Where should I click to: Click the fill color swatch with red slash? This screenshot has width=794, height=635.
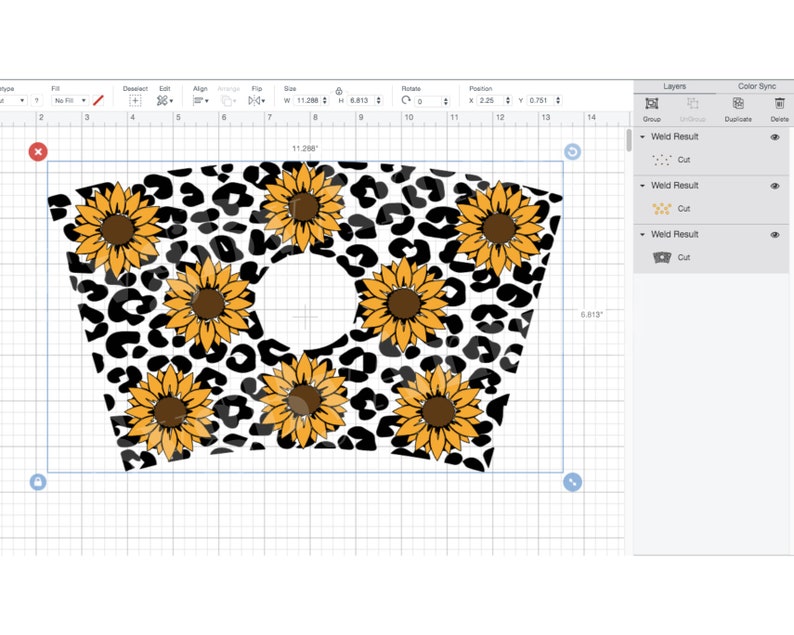98,101
